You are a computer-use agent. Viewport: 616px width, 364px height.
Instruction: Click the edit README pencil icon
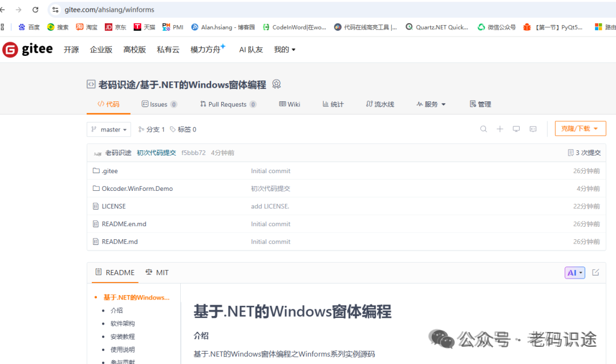click(595, 272)
